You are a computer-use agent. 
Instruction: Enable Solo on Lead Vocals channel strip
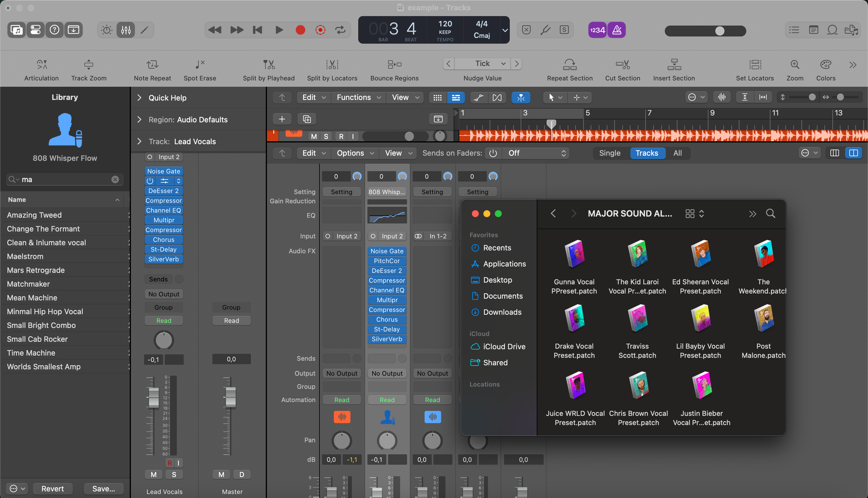click(x=174, y=474)
